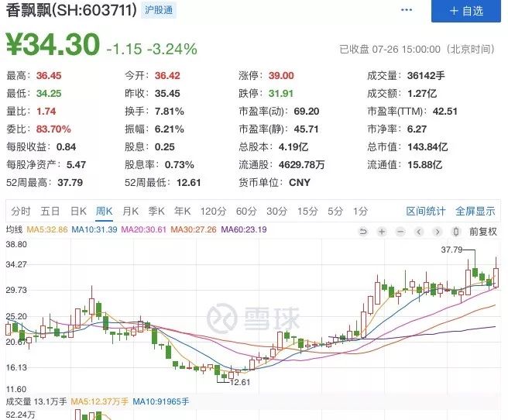Move chart left with left chevron
Screen dimensions: 508x420
coord(419,232)
